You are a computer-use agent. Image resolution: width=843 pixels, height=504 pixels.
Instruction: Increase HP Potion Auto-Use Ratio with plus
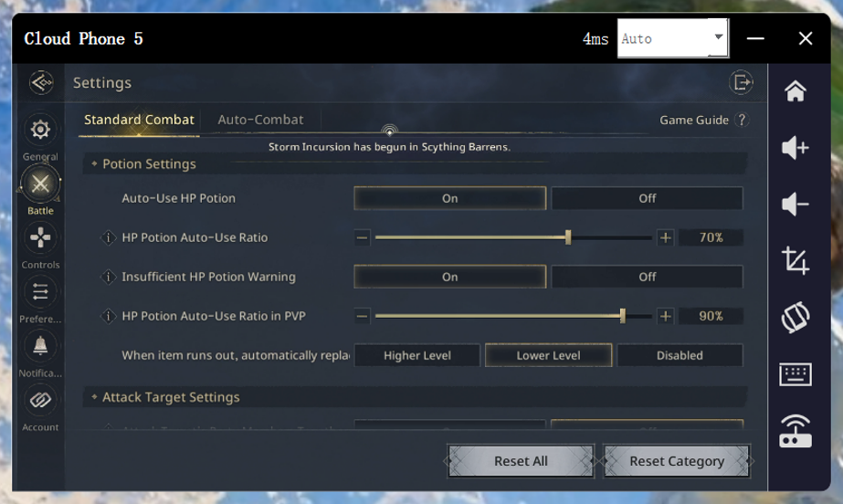coord(666,237)
